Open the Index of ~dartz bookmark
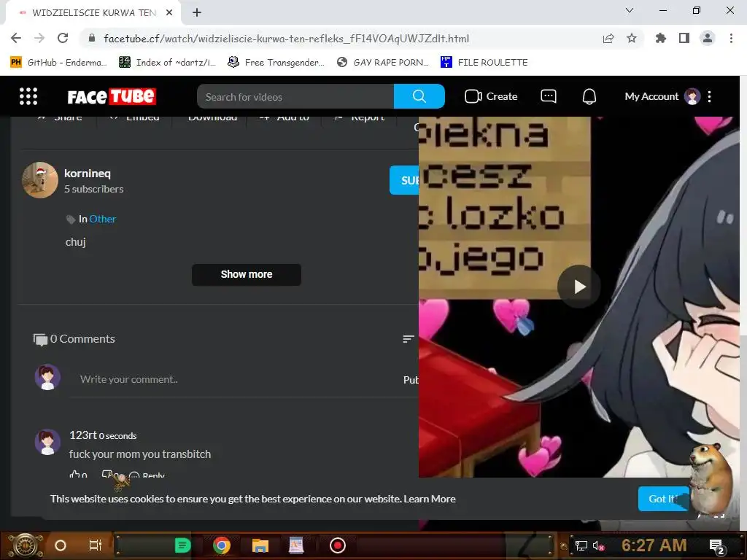Screen dimensions: 747x560 [168, 63]
